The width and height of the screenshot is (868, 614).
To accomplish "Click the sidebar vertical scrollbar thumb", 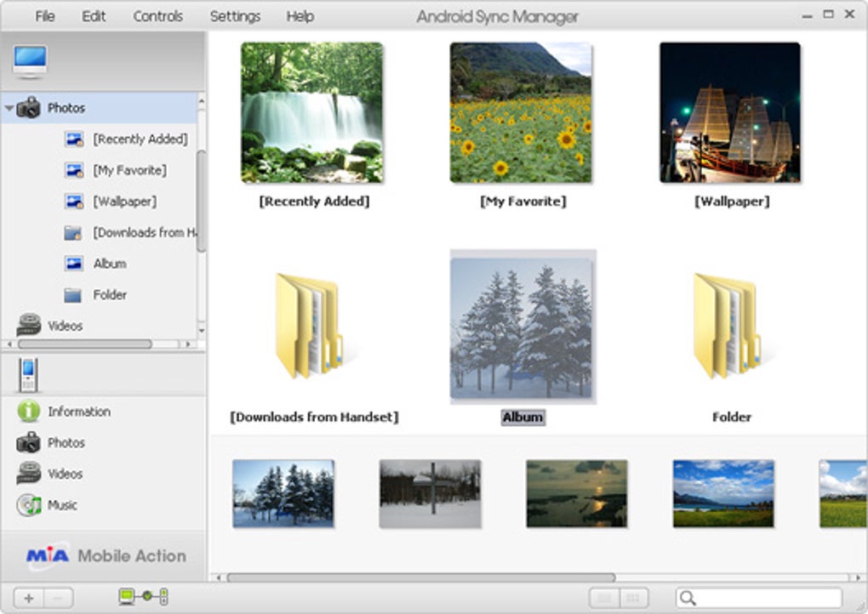I will 202,200.
